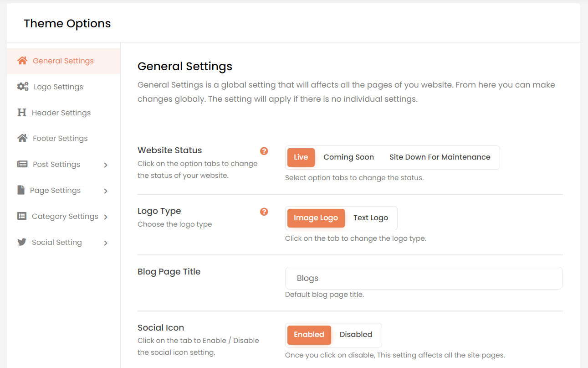Viewport: 588px width, 368px height.
Task: Open the Logo Type help question mark
Action: click(264, 212)
